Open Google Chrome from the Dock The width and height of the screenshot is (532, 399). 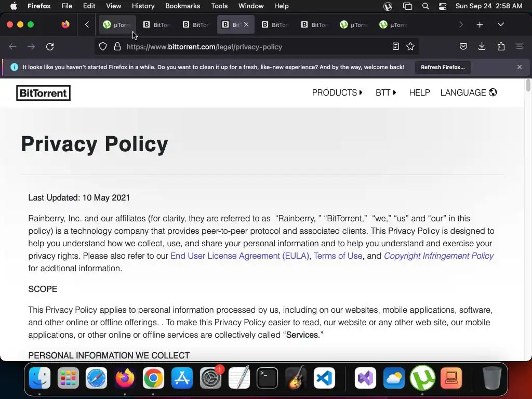[x=153, y=378]
